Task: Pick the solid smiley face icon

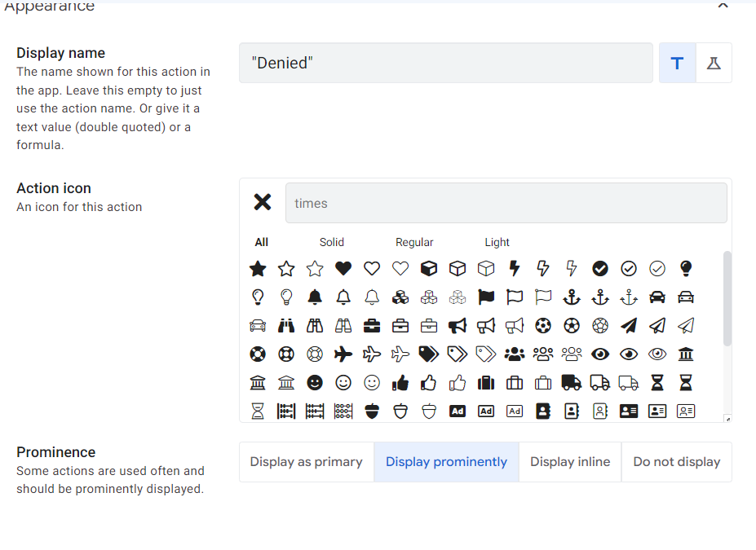Action: (315, 382)
